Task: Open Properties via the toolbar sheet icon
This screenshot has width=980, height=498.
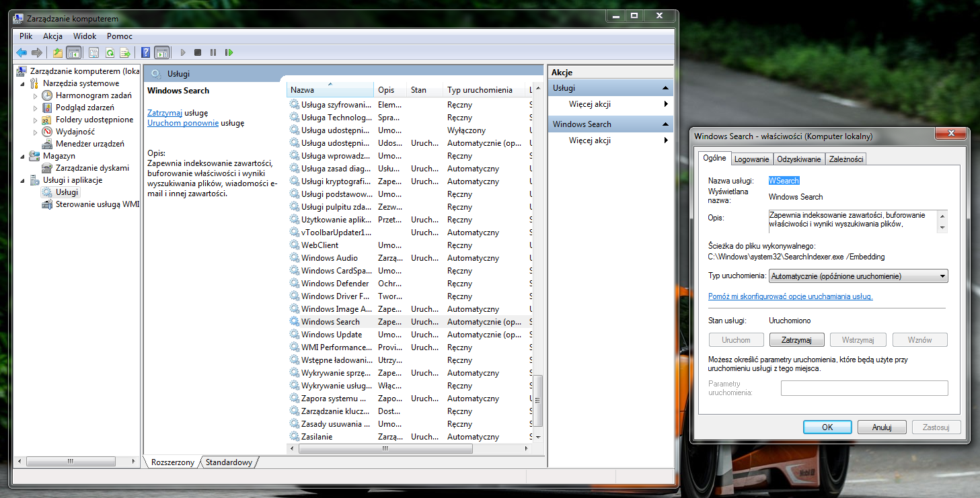Action: pyautogui.click(x=93, y=52)
